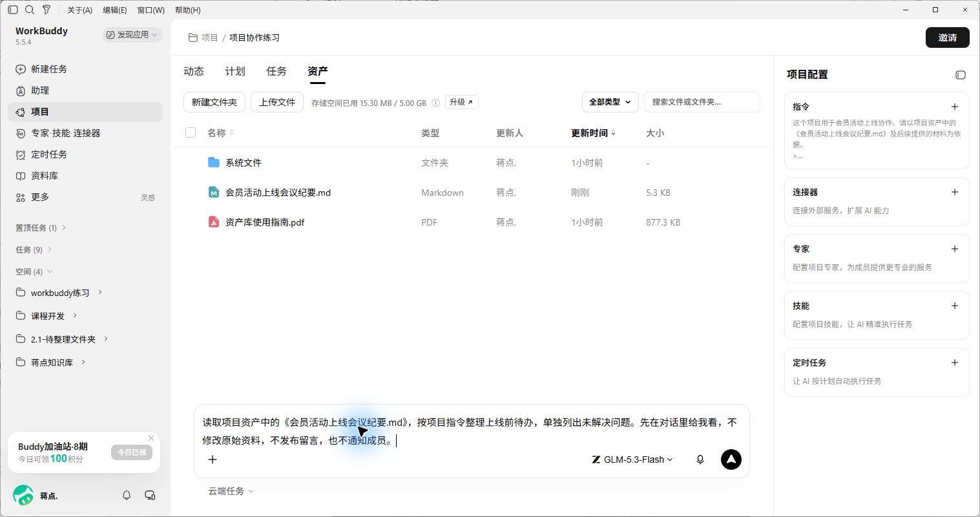The image size is (980, 517).
Task: Sort by 更新时间 column
Action: pyautogui.click(x=593, y=133)
